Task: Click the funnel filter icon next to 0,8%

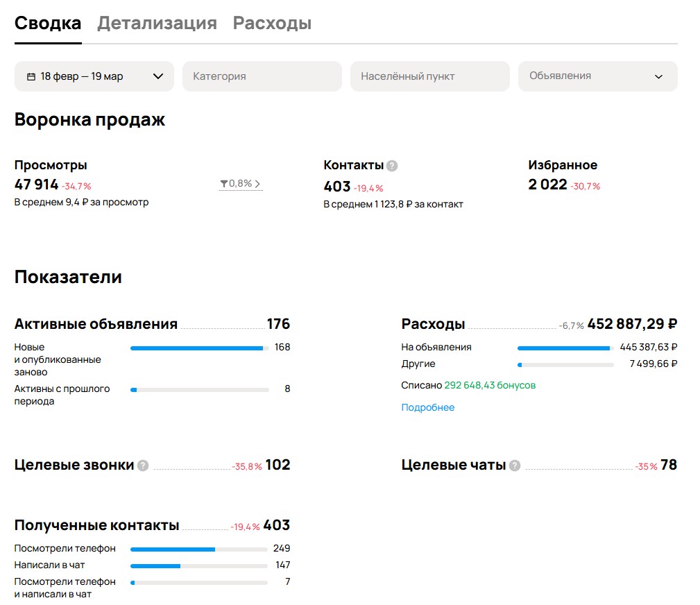Action: tap(224, 183)
